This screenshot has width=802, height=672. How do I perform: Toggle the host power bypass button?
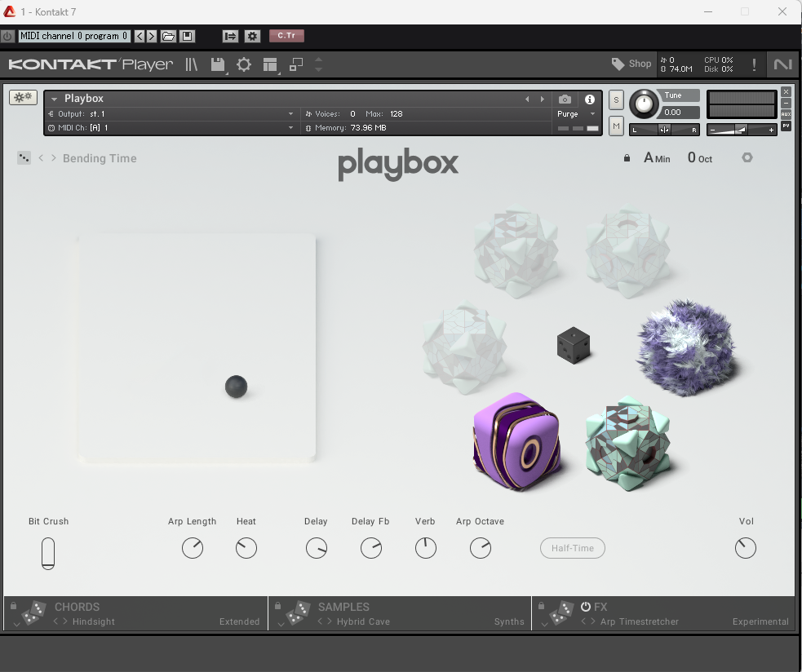tap(7, 37)
